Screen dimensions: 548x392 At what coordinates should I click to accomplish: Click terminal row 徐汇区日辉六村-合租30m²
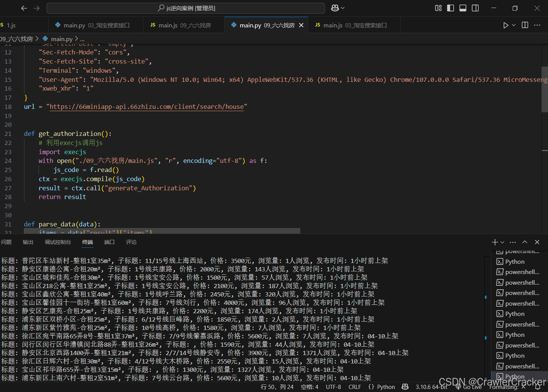click(x=186, y=361)
